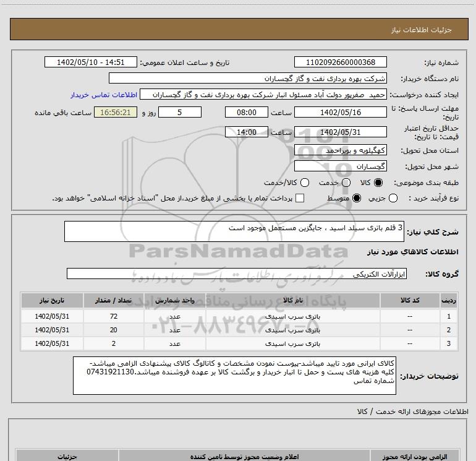The width and height of the screenshot is (476, 461).
Task: Click unit عدد in row 1
Action: pyautogui.click(x=175, y=317)
